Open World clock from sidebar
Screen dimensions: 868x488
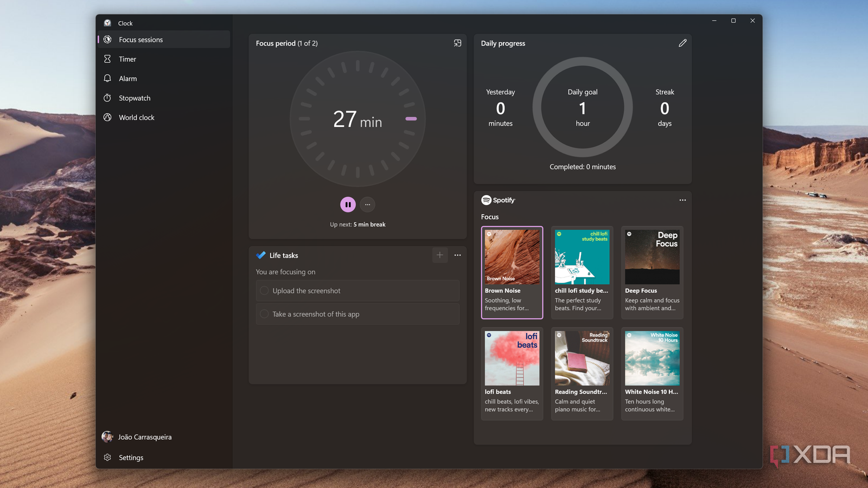coord(137,118)
